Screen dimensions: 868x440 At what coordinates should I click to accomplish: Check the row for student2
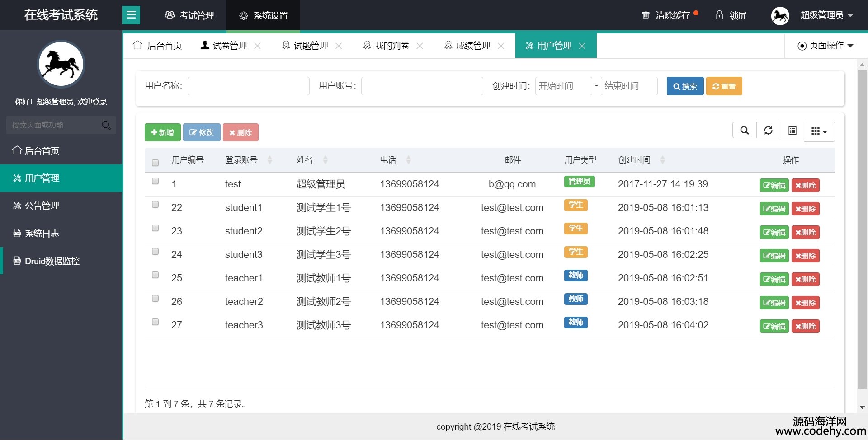155,228
